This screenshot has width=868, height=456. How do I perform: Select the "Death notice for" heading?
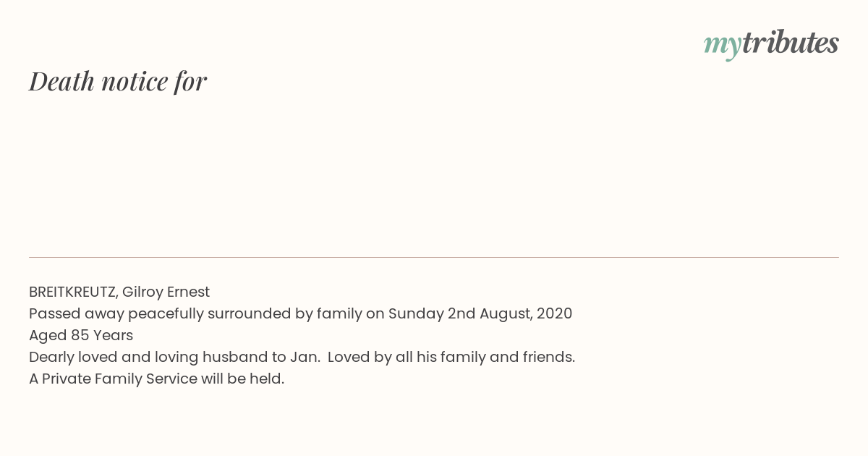pyautogui.click(x=118, y=81)
